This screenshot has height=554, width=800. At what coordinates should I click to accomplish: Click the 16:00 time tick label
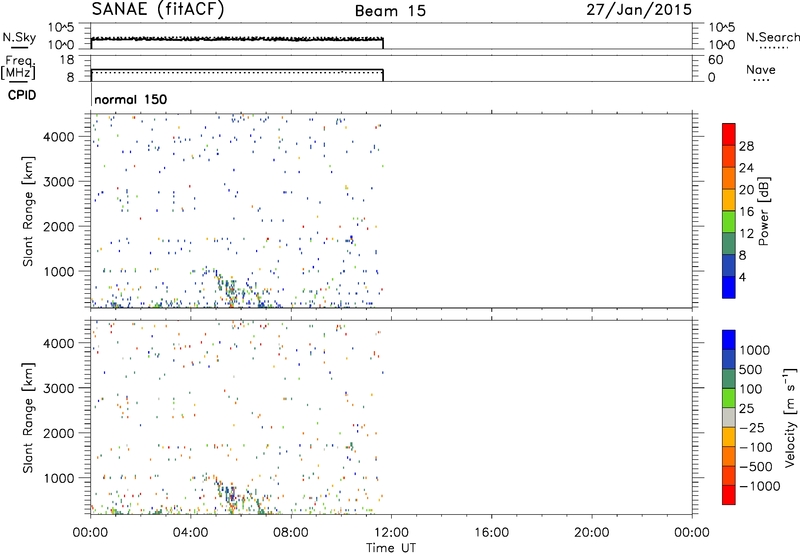[x=491, y=533]
